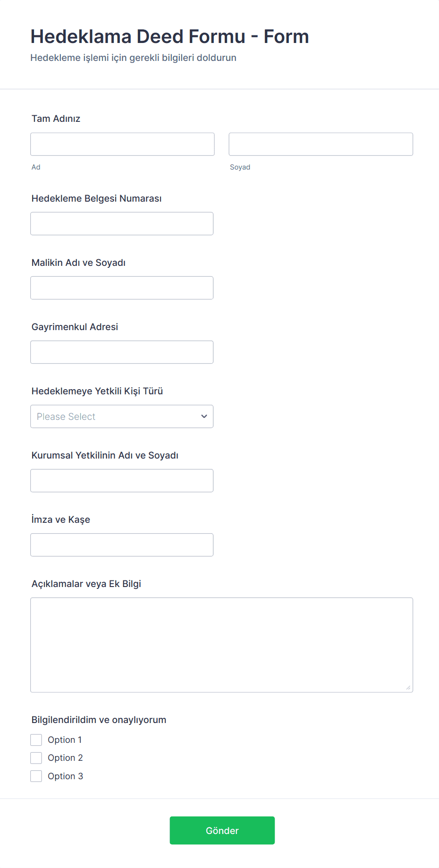Screen dimensions: 439x868
Task: Click the Option 3 label text
Action: pyautogui.click(x=65, y=776)
